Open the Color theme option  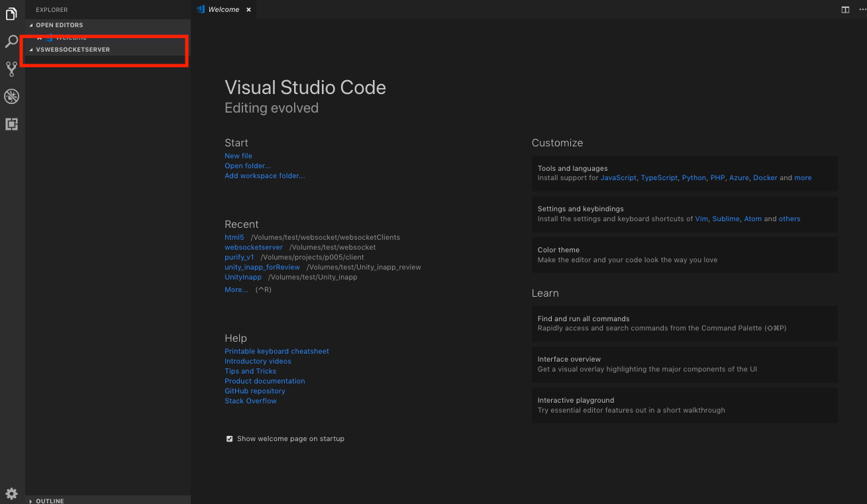[x=684, y=255]
